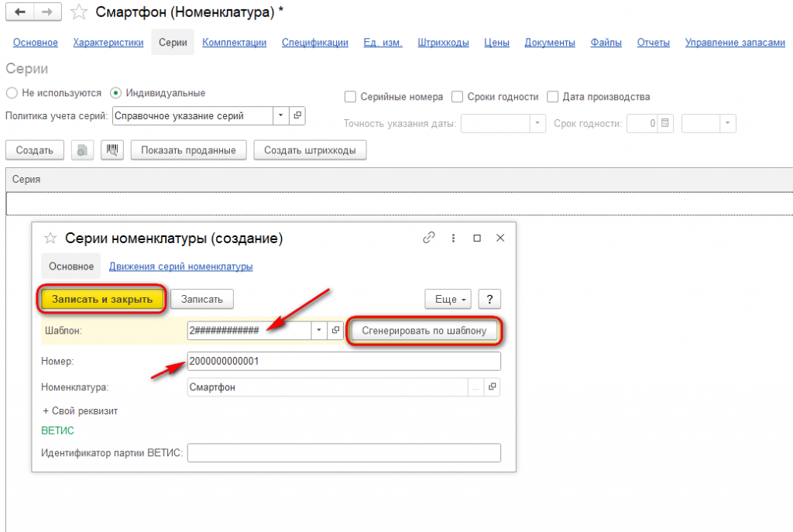Click the Записать button in the dialog
The width and height of the screenshot is (793, 532).
pos(202,300)
